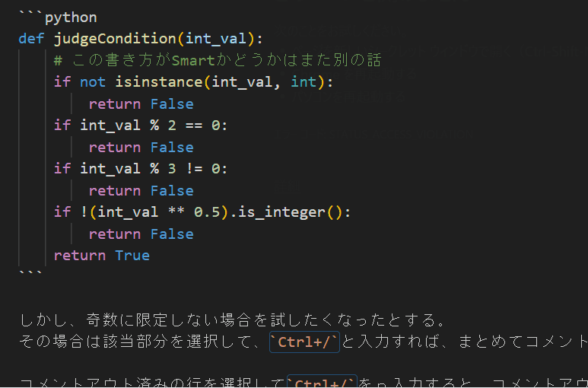Screen dimensions: 588x388
Task: Click the int_val parameter in the def line
Action: point(229,38)
